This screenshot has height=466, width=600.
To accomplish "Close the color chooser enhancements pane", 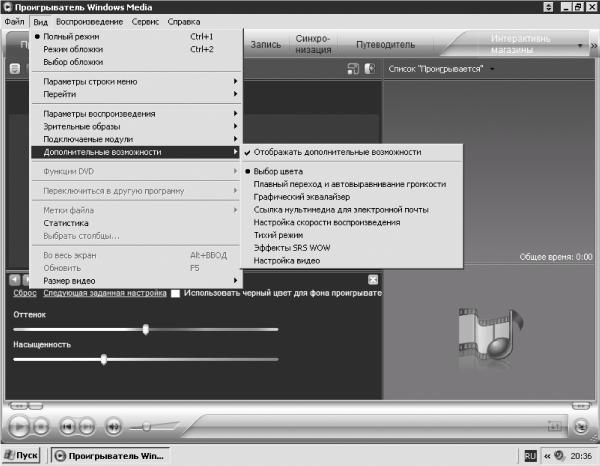I will coord(372,280).
